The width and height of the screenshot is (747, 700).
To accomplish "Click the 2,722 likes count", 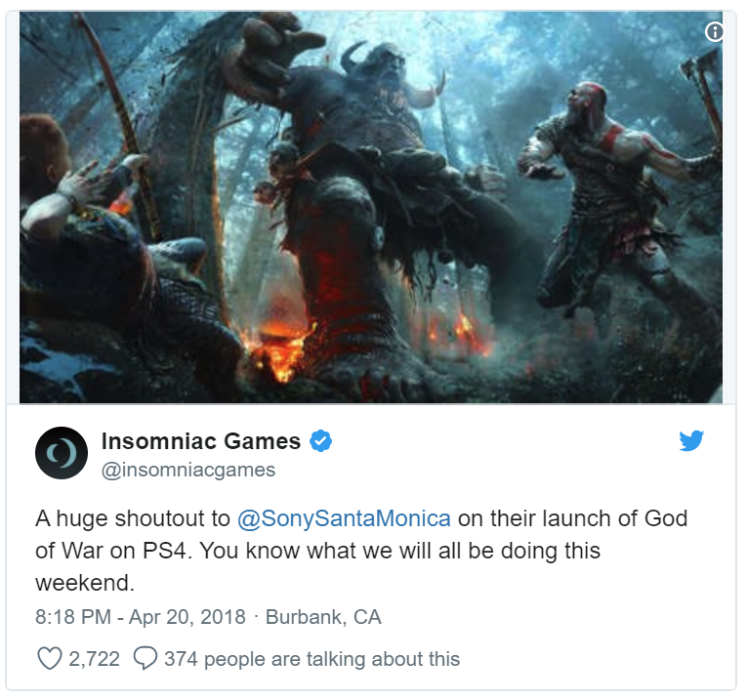I will 94,659.
